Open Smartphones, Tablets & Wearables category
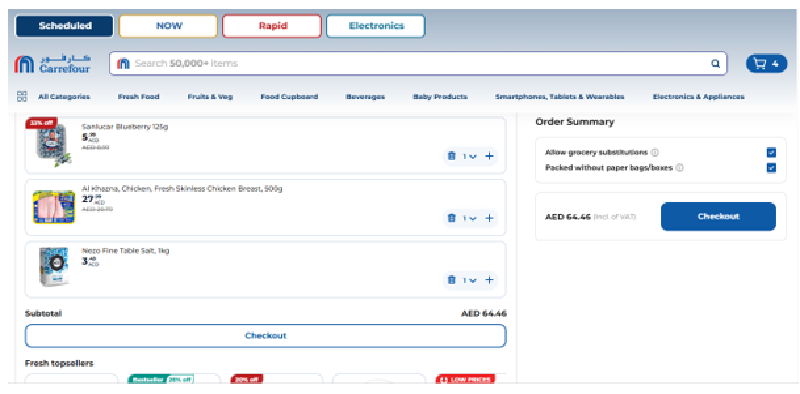Viewport: 800px width, 394px height. (560, 96)
